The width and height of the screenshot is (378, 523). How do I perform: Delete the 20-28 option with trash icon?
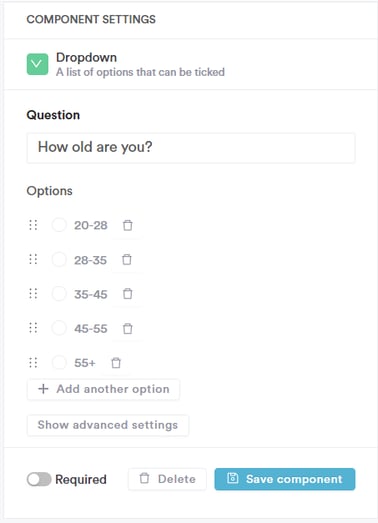pyautogui.click(x=127, y=225)
